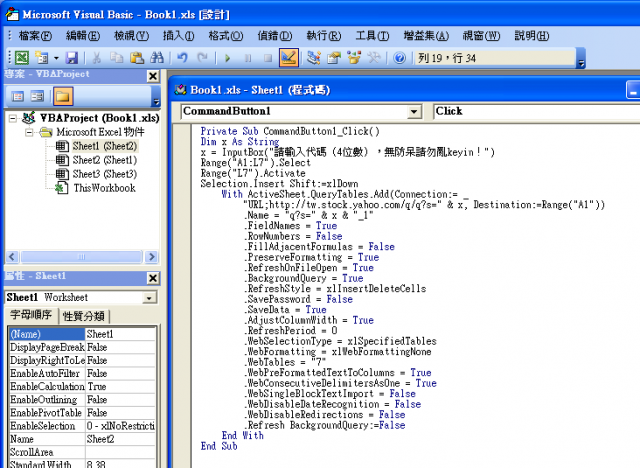
Task: Open toolbar options arrow at toolbar end
Action: coord(581,58)
